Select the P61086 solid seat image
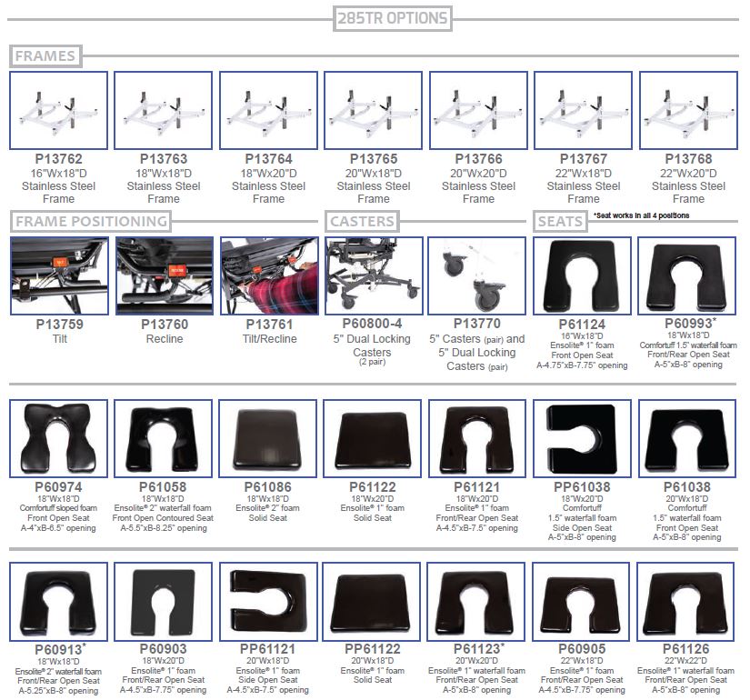Viewport: 750px width, 700px height. click(268, 438)
